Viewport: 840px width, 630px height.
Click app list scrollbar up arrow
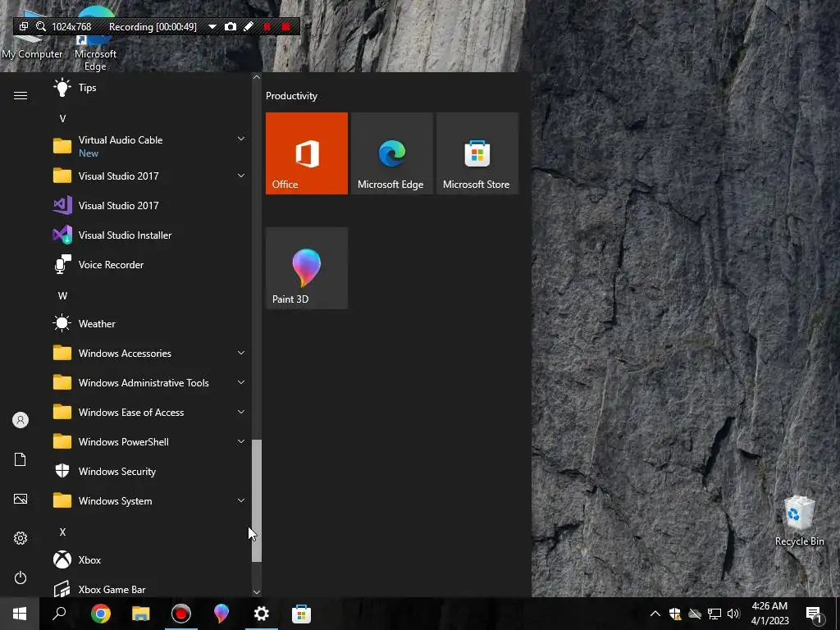pyautogui.click(x=257, y=77)
